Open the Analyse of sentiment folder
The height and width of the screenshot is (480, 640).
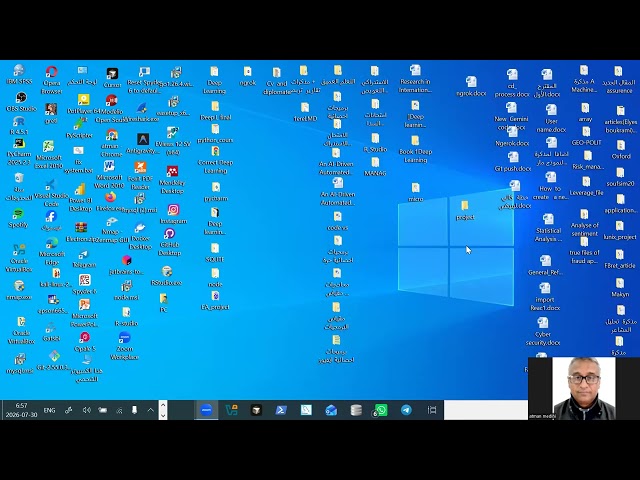[x=584, y=223]
